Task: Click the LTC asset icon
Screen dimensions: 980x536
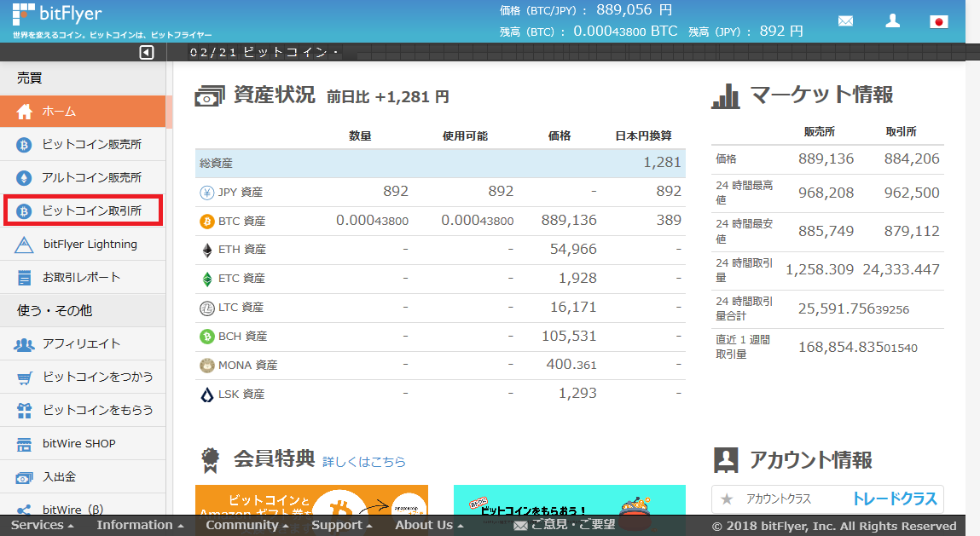Action: coord(207,308)
